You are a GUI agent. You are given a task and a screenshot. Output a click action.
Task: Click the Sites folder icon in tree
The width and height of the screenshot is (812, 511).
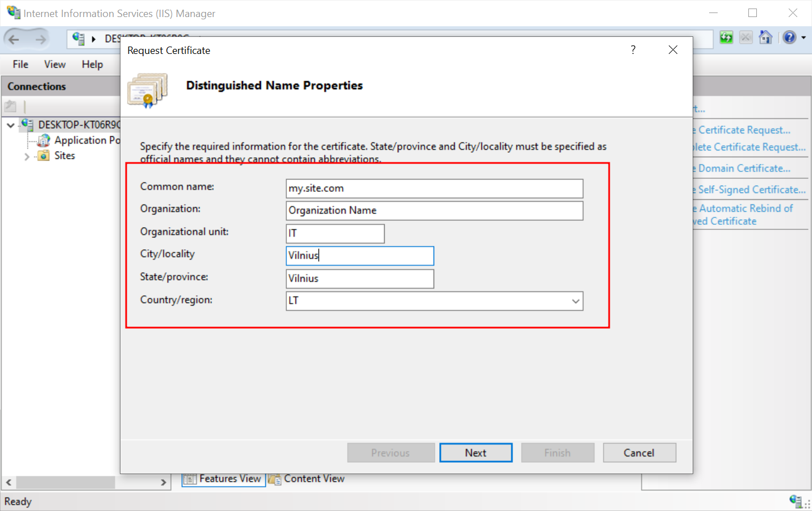tap(44, 156)
